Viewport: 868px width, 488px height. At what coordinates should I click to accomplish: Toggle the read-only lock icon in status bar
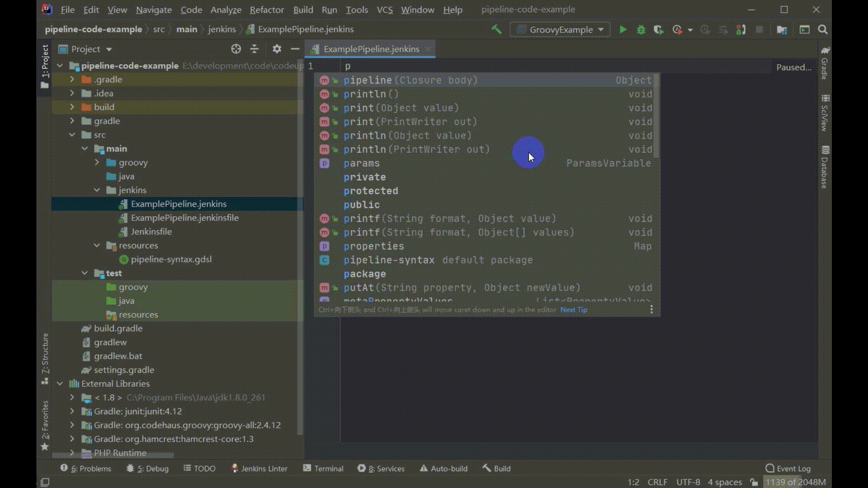pos(754,482)
